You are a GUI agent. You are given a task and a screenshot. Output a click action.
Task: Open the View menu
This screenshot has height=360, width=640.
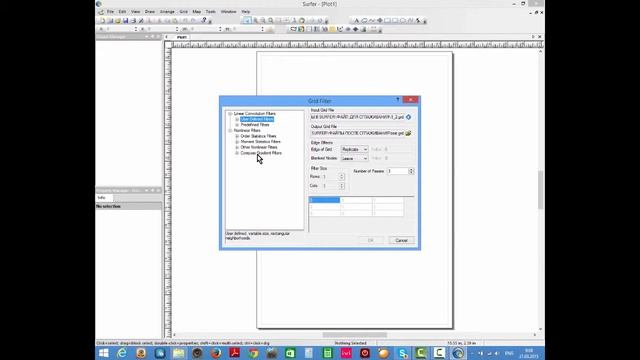coord(136,12)
